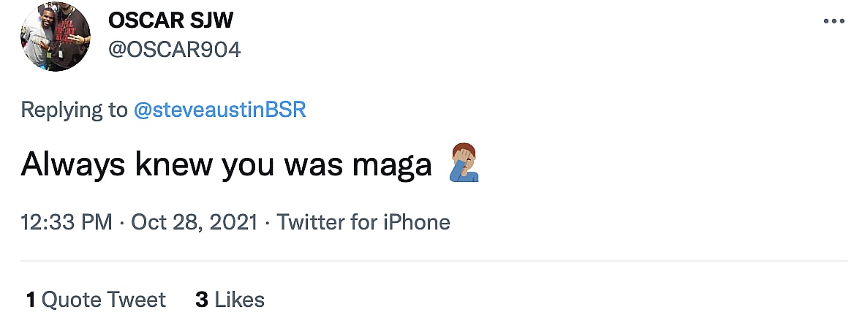Open the 'Twitter for iPhone' source link
868x334 pixels.
363,222
